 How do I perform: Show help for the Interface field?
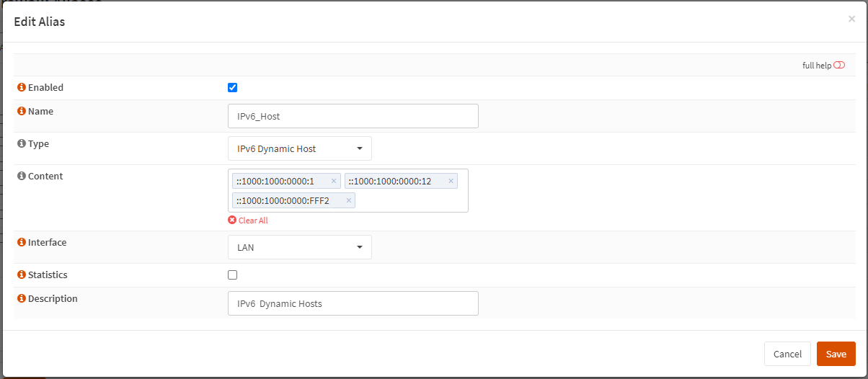pos(22,243)
